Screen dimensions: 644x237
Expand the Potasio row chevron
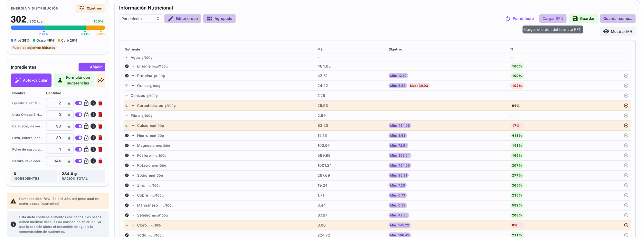pos(133,166)
